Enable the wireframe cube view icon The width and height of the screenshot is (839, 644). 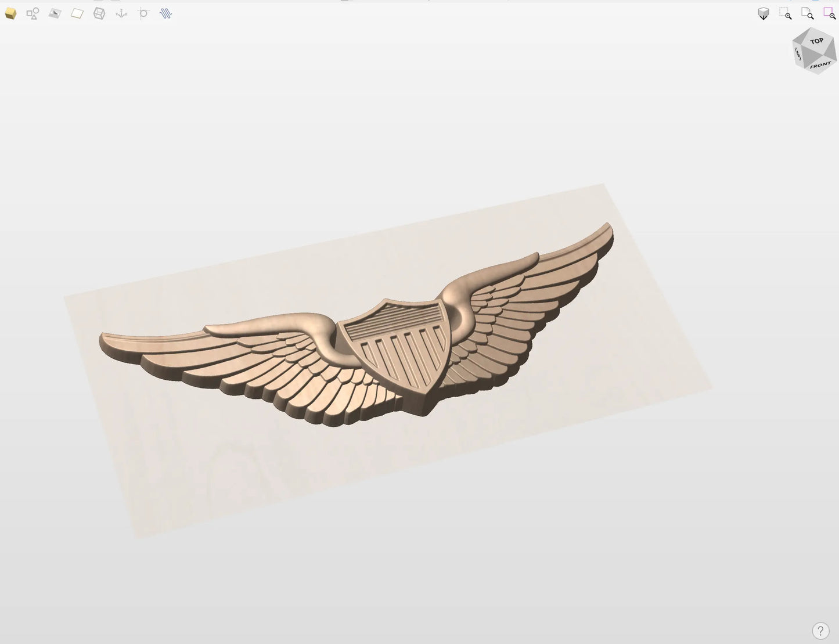pos(99,13)
